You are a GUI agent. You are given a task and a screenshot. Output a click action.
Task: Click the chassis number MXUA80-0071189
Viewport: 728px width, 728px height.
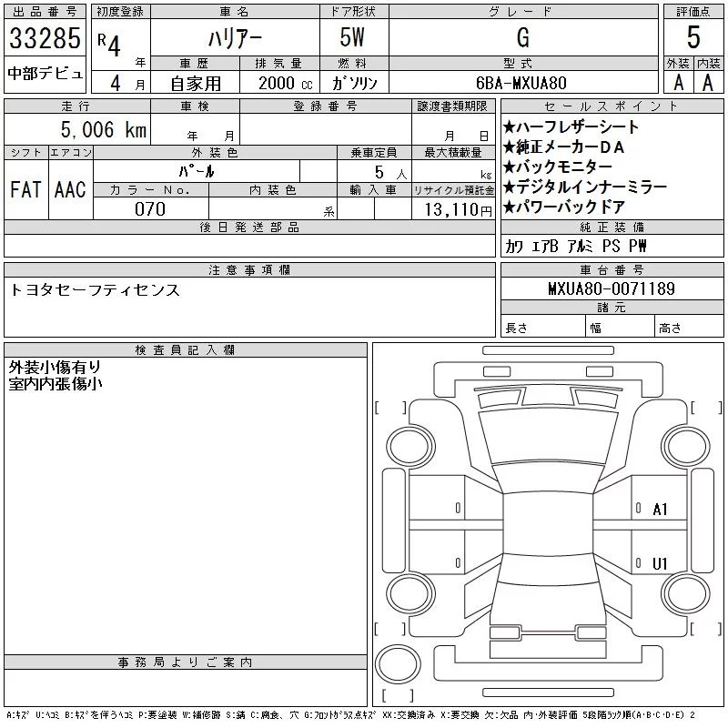[611, 289]
